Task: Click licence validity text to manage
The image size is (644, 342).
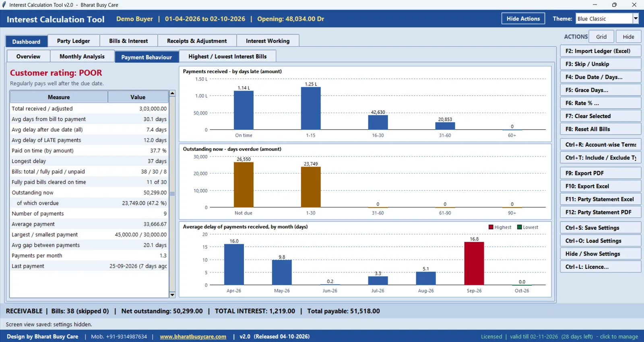Action: click(x=559, y=336)
